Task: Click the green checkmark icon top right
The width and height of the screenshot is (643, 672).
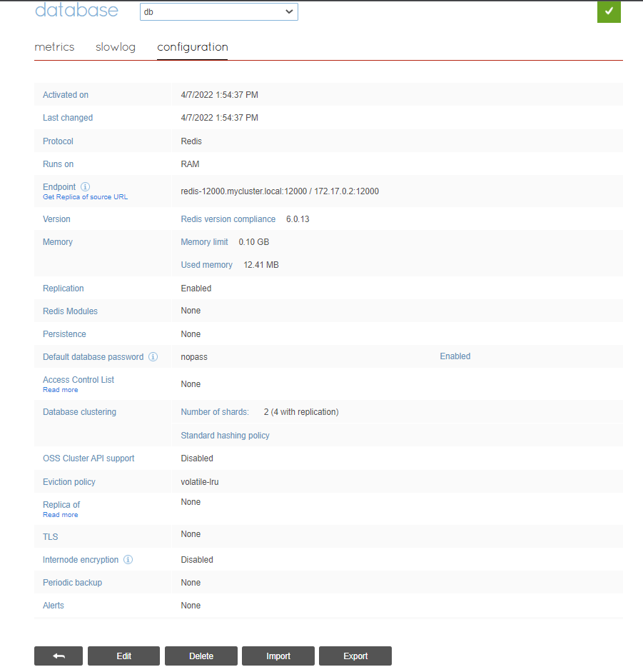Action: pyautogui.click(x=608, y=11)
